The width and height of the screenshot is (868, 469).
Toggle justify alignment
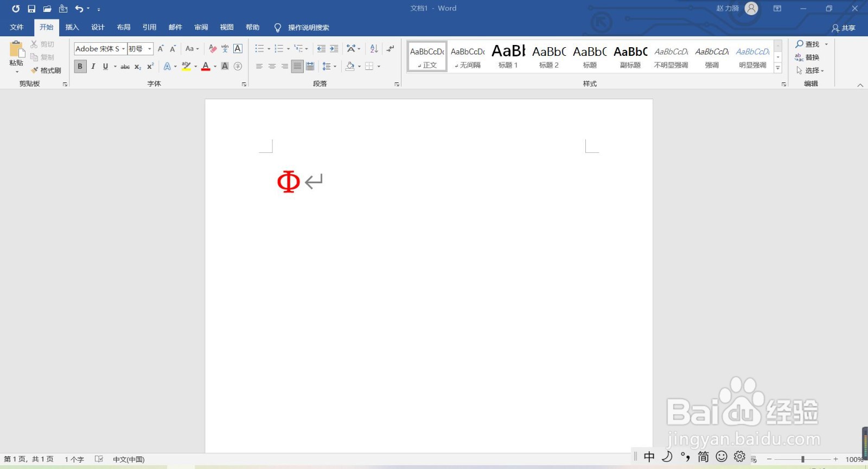(x=297, y=67)
